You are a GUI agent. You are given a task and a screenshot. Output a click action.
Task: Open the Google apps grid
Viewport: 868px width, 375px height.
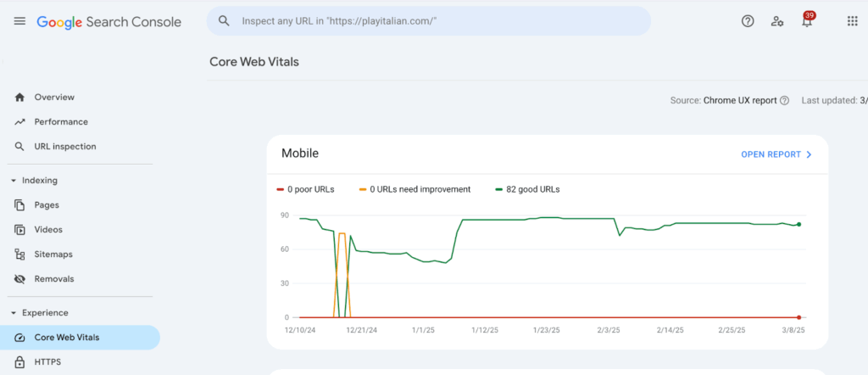pos(853,21)
